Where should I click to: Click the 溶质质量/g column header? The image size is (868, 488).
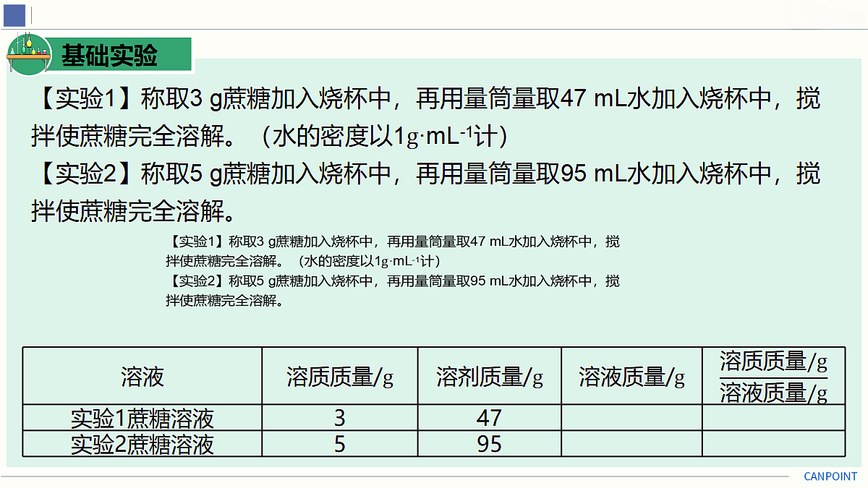point(340,376)
